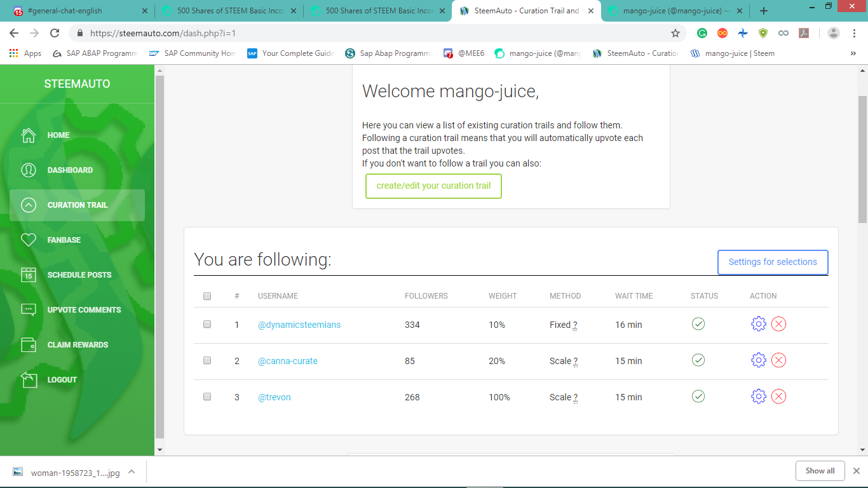This screenshot has height=488, width=868.
Task: Open Chrome three-dot menu
Action: point(854,33)
